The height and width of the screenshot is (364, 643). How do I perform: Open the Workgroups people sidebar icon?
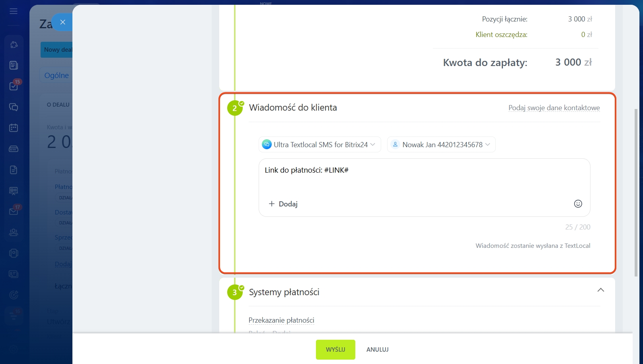coord(14,232)
